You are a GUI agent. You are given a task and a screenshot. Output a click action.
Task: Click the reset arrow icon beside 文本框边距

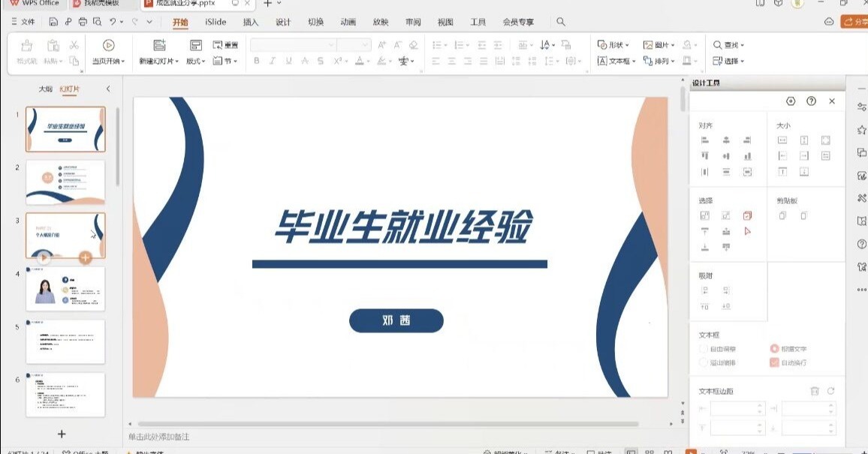point(830,391)
